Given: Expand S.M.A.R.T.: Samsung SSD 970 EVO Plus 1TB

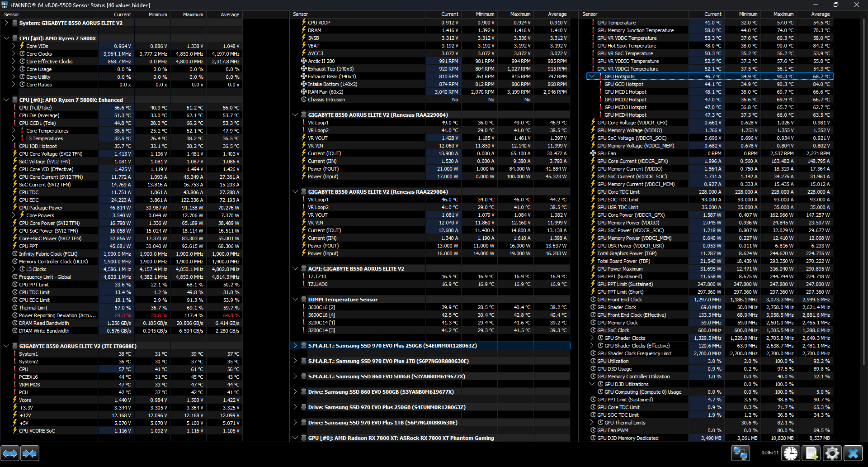Looking at the screenshot, I should pos(295,361).
